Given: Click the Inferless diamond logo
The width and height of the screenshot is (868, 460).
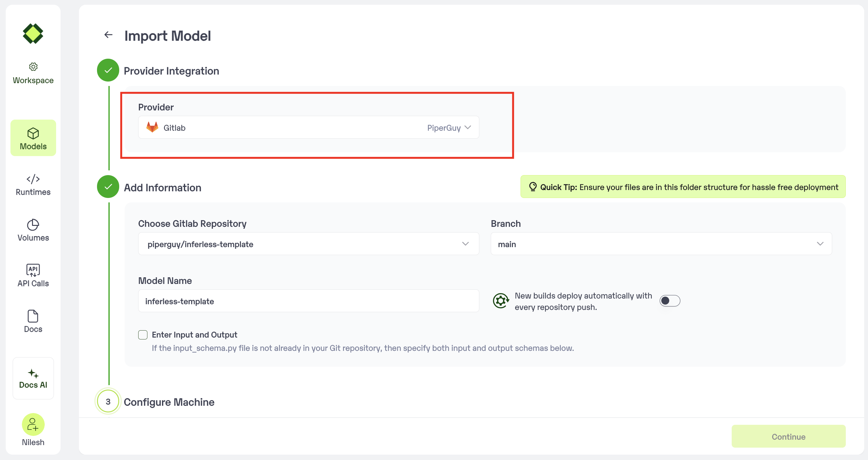Looking at the screenshot, I should coord(33,33).
